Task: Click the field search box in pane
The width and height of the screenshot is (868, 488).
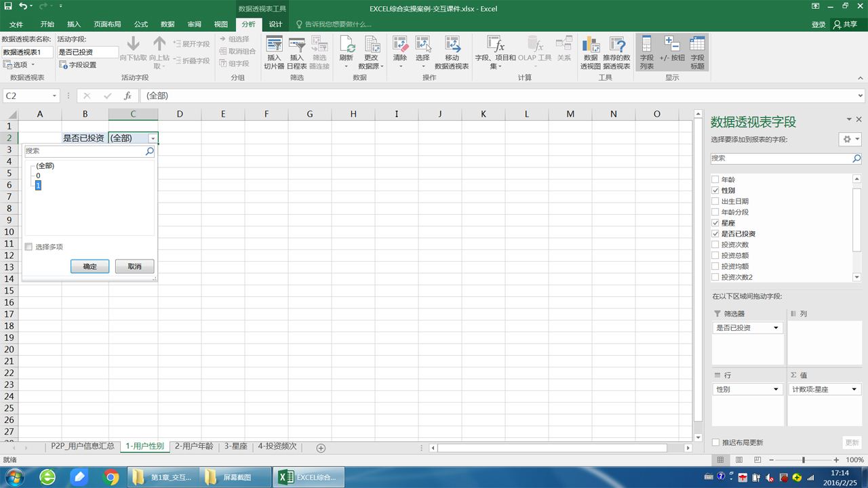Action: [x=786, y=158]
